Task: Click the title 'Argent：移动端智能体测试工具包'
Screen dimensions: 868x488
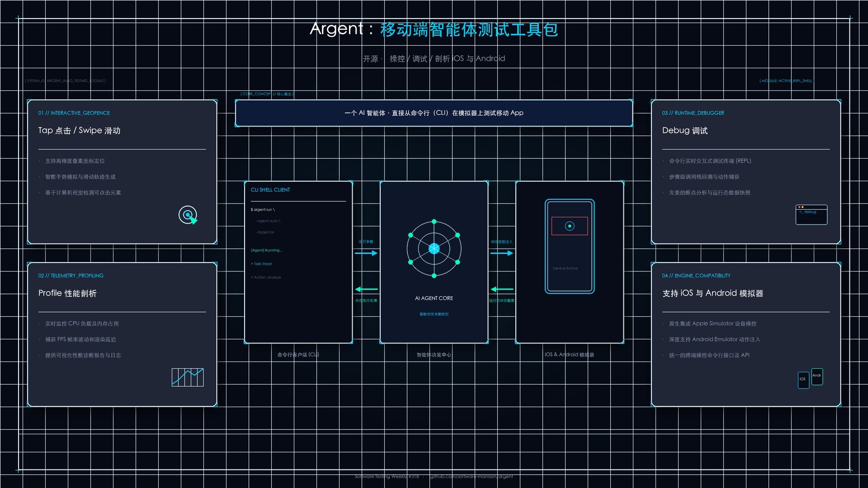Action: tap(434, 29)
